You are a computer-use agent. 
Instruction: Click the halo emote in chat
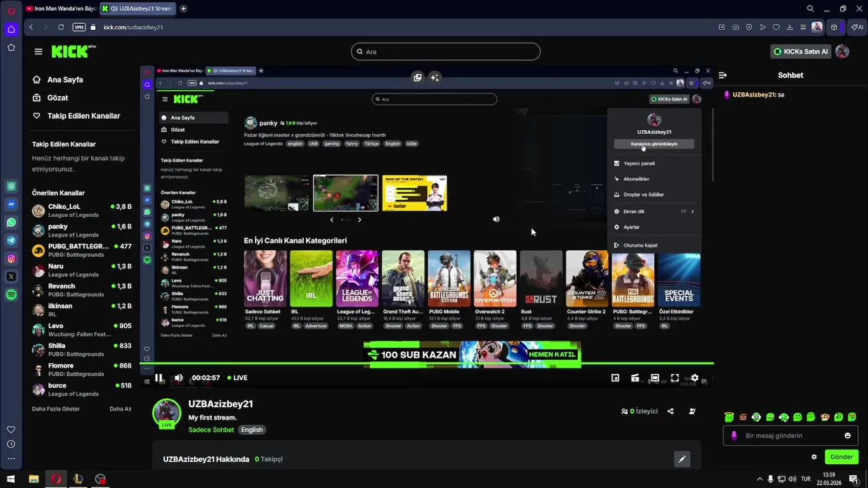coord(729,417)
